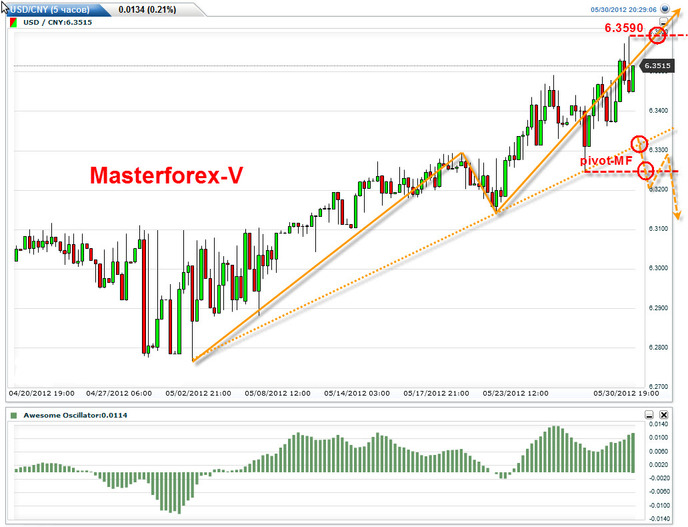Click the current price marker 6.3515
The image size is (688, 527).
tap(657, 66)
